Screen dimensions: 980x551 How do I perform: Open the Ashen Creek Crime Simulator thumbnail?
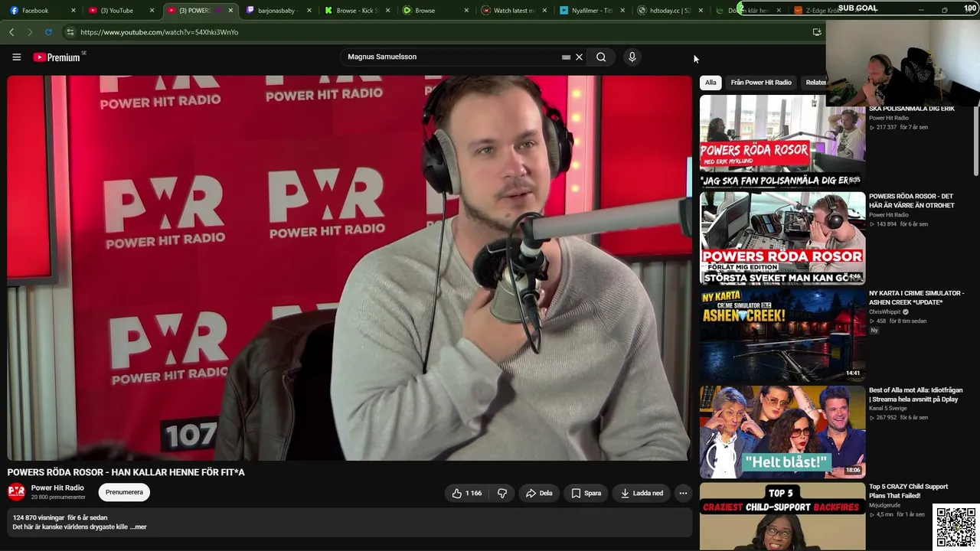click(782, 334)
